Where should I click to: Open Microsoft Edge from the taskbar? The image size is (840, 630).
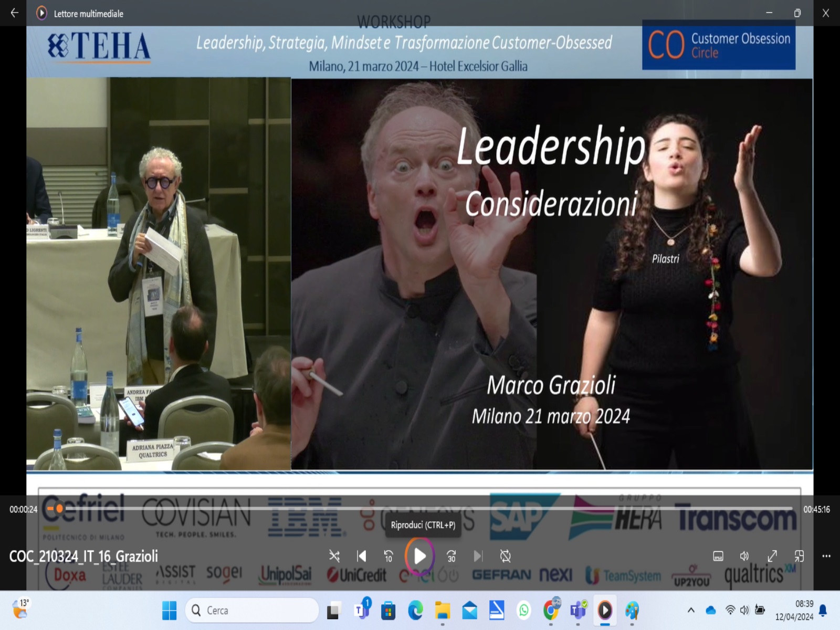pos(415,611)
